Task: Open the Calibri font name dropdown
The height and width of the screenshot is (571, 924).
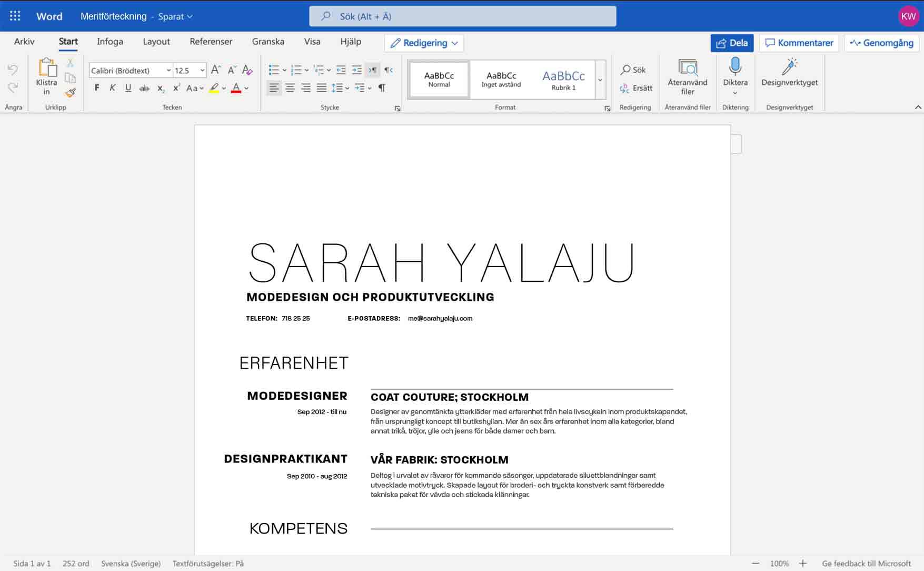Action: 168,71
